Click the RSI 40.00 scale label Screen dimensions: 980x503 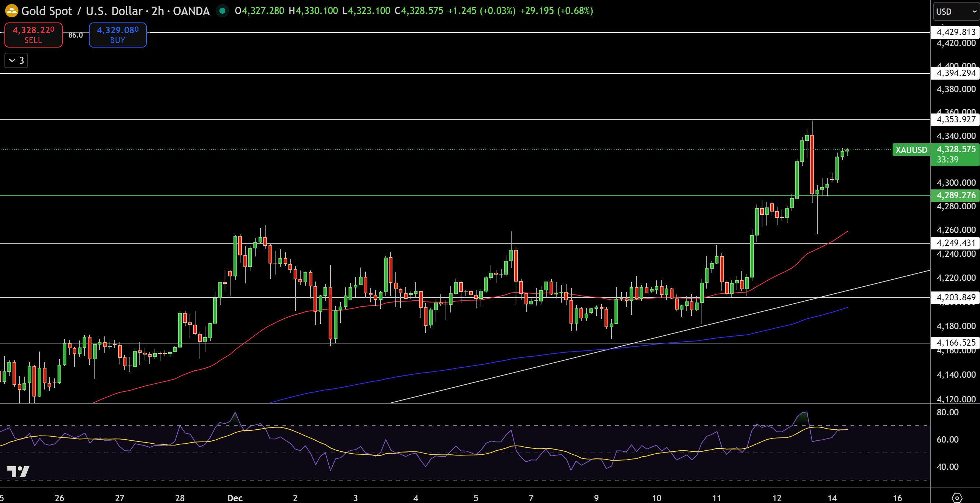[947, 467]
